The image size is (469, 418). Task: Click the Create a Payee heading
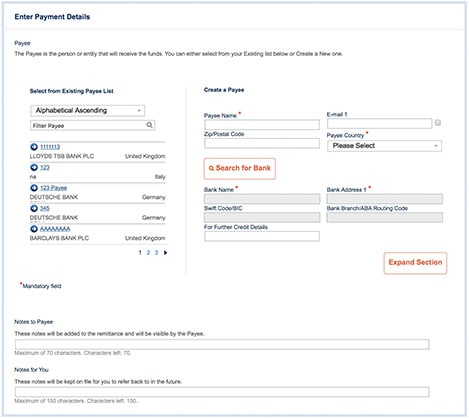(224, 90)
